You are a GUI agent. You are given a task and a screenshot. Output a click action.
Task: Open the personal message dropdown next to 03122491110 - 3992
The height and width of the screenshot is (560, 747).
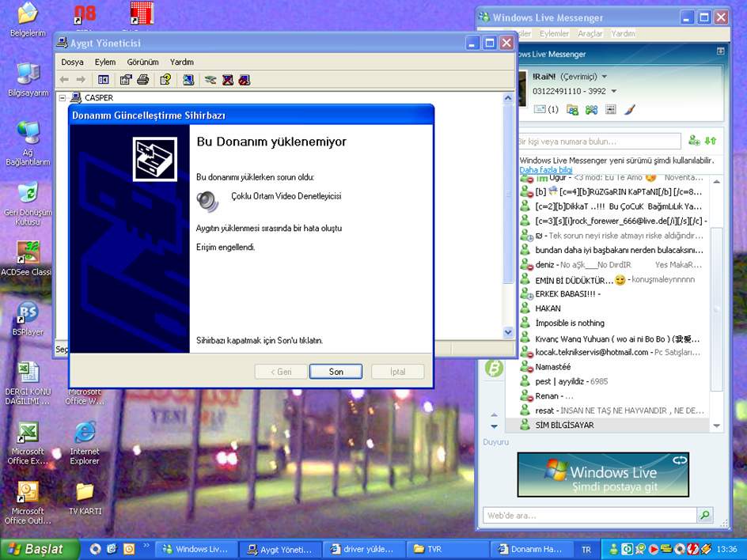613,91
